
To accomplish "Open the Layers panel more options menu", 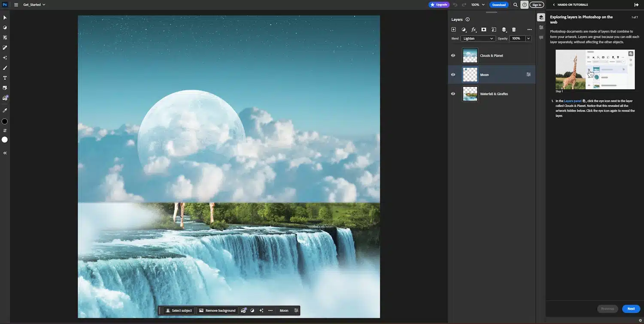I will coord(529,30).
